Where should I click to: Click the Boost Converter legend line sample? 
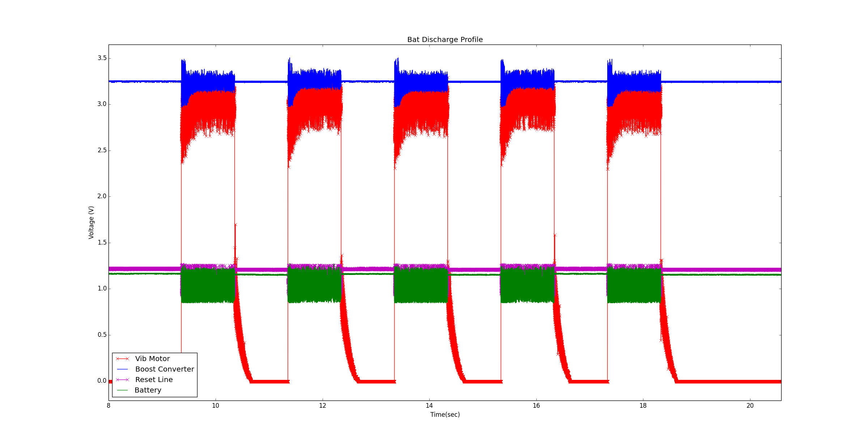point(122,369)
